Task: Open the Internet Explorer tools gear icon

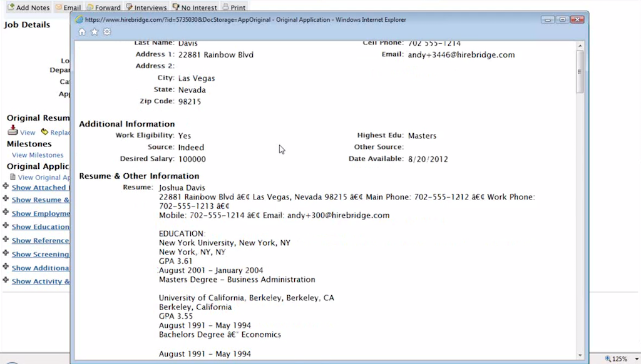Action: point(107,32)
